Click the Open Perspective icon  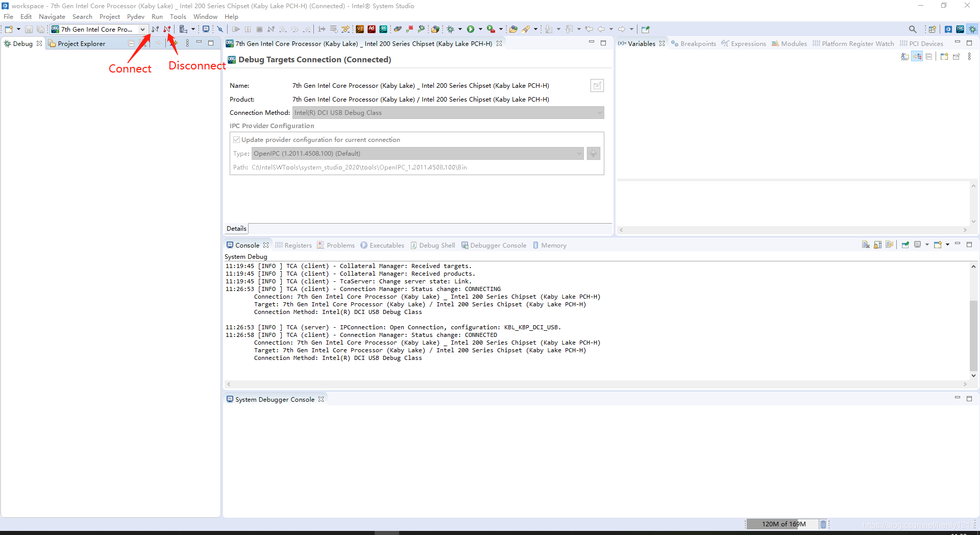click(933, 29)
